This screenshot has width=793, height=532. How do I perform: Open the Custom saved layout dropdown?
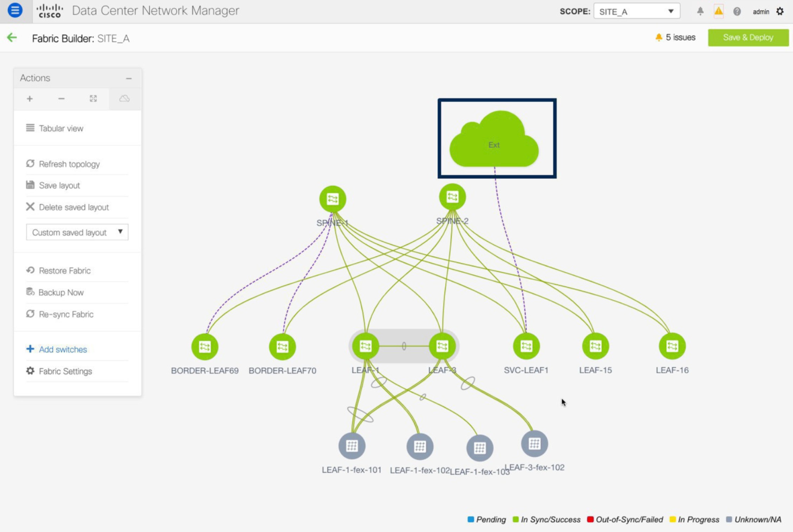click(x=77, y=232)
